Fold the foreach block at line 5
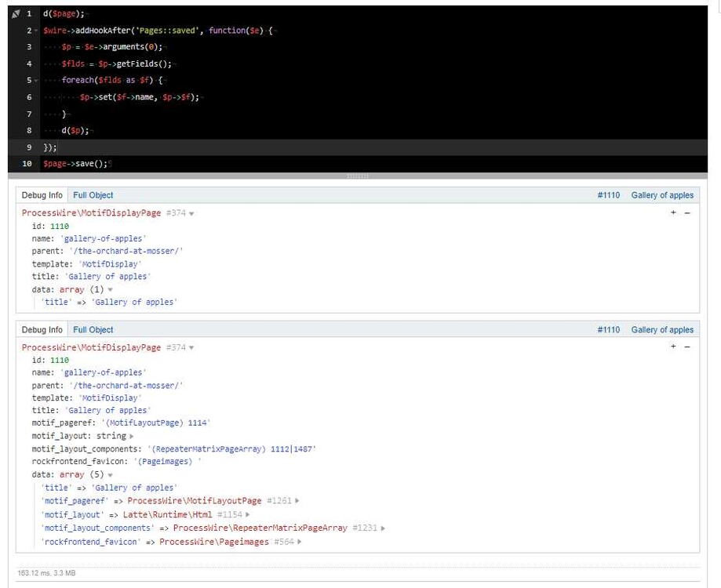The width and height of the screenshot is (721, 588). [37, 81]
